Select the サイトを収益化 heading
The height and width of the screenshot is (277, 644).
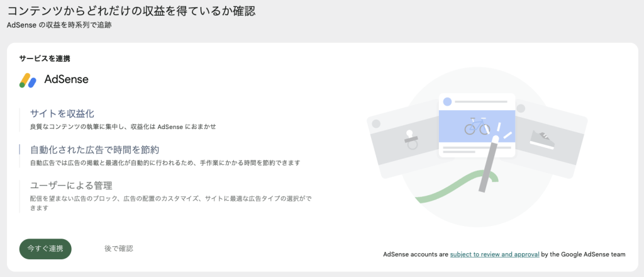pos(63,113)
